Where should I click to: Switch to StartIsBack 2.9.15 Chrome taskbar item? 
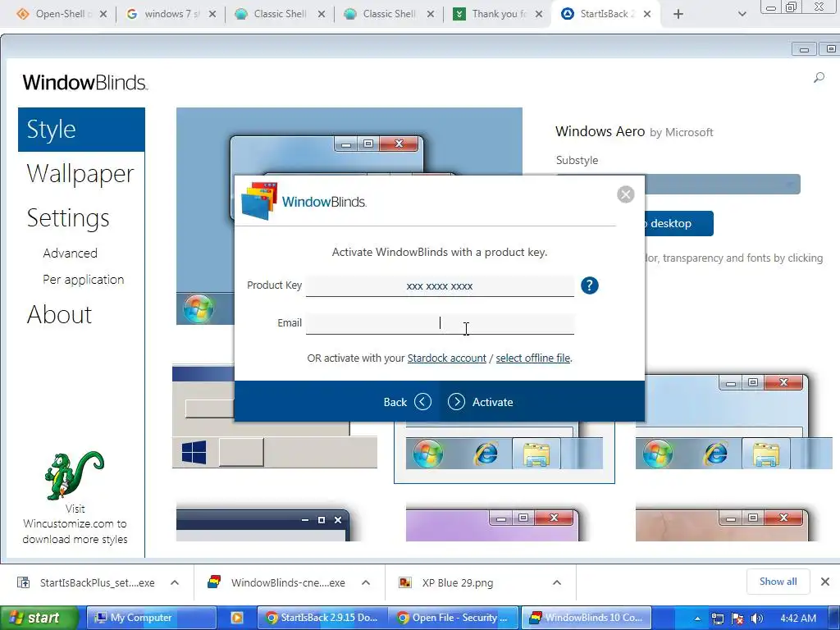point(322,618)
